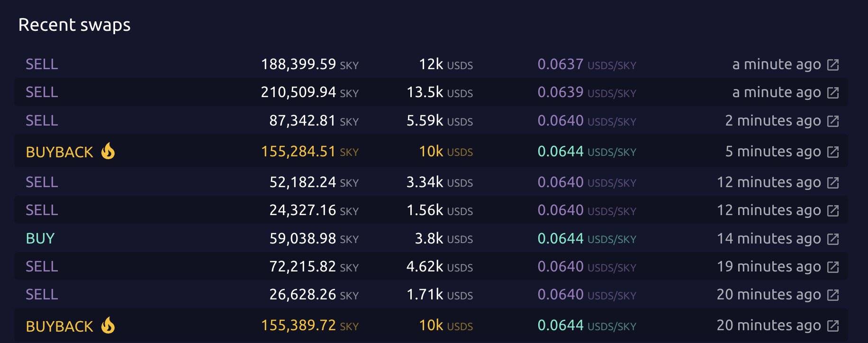The height and width of the screenshot is (343, 868).
Task: Click external link icon on 2 minutes ago row
Action: point(832,121)
